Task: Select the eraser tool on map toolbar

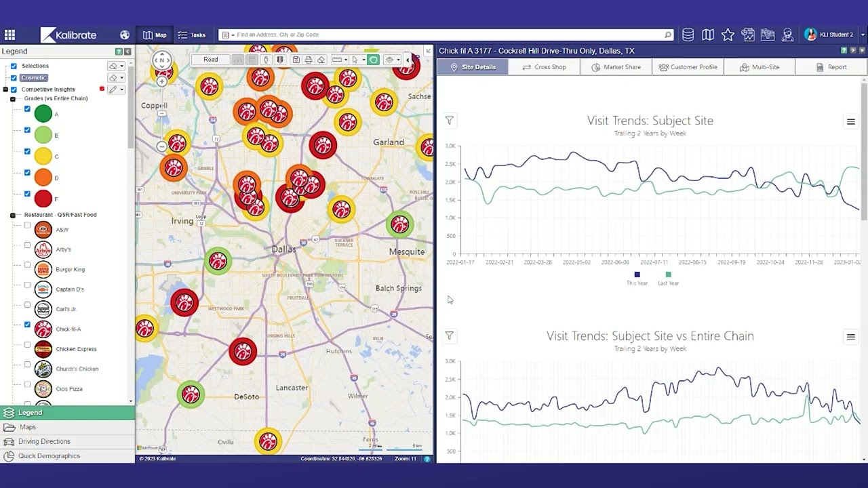Action: pos(321,60)
